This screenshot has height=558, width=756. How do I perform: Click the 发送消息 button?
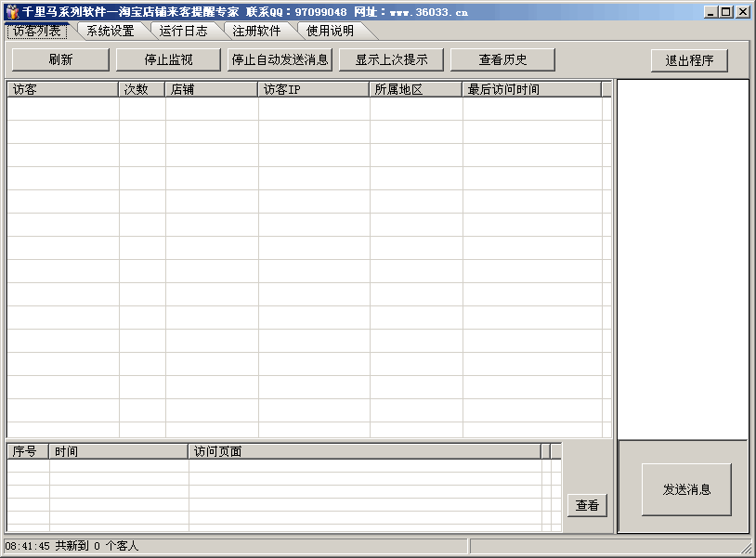pos(686,489)
